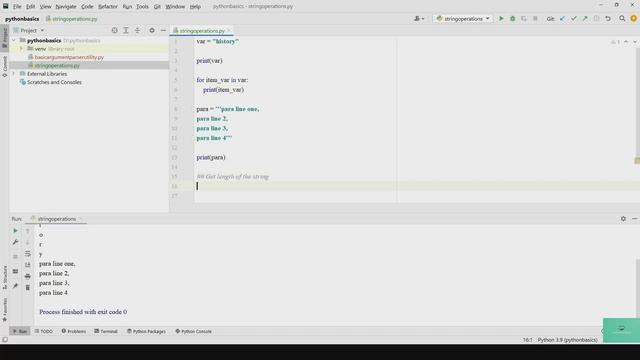The image size is (640, 360).
Task: Open the TODO tool window
Action: 44,331
